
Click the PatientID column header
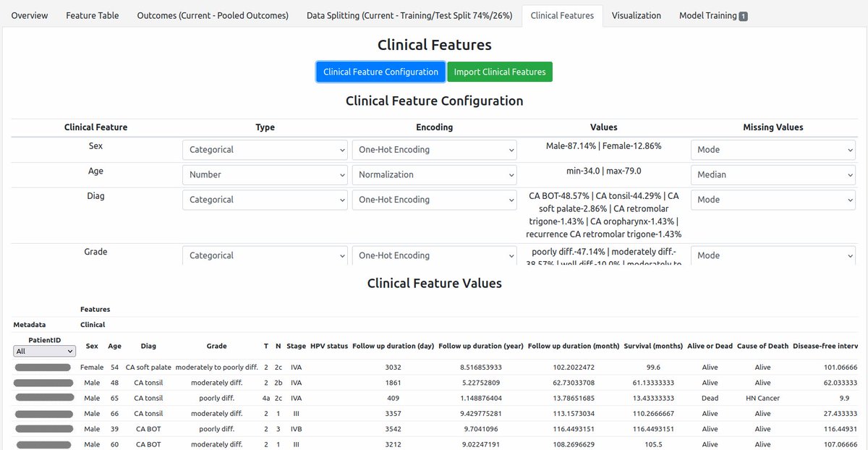45,339
